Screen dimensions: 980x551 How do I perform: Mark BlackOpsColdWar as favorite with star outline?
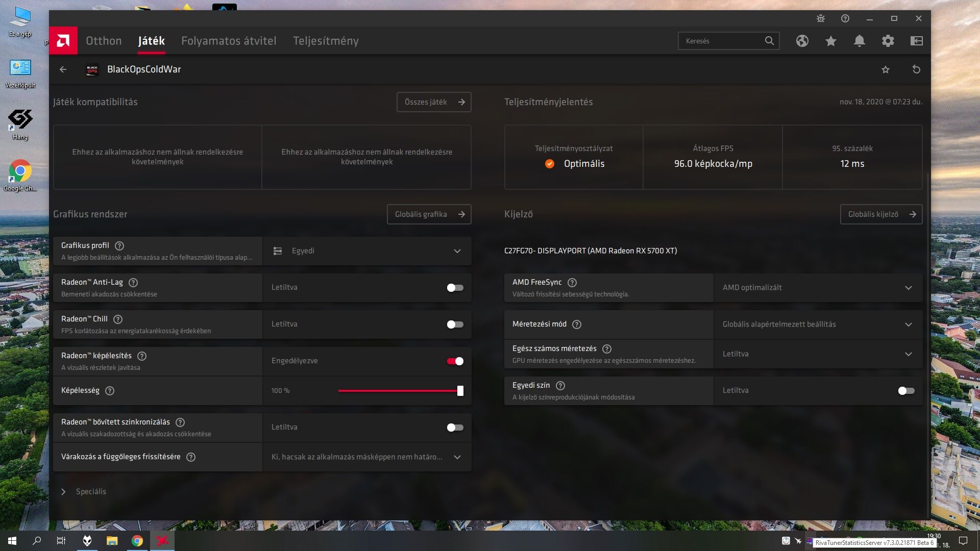point(886,69)
